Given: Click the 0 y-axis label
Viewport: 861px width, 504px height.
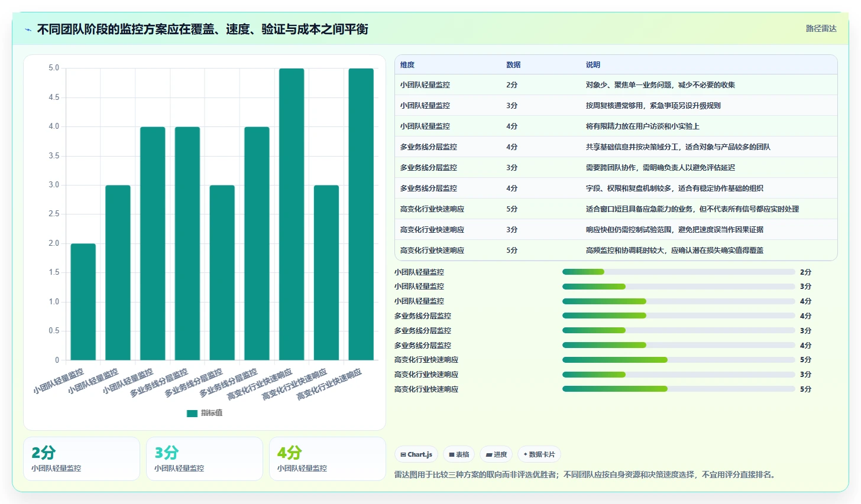Looking at the screenshot, I should 57,360.
